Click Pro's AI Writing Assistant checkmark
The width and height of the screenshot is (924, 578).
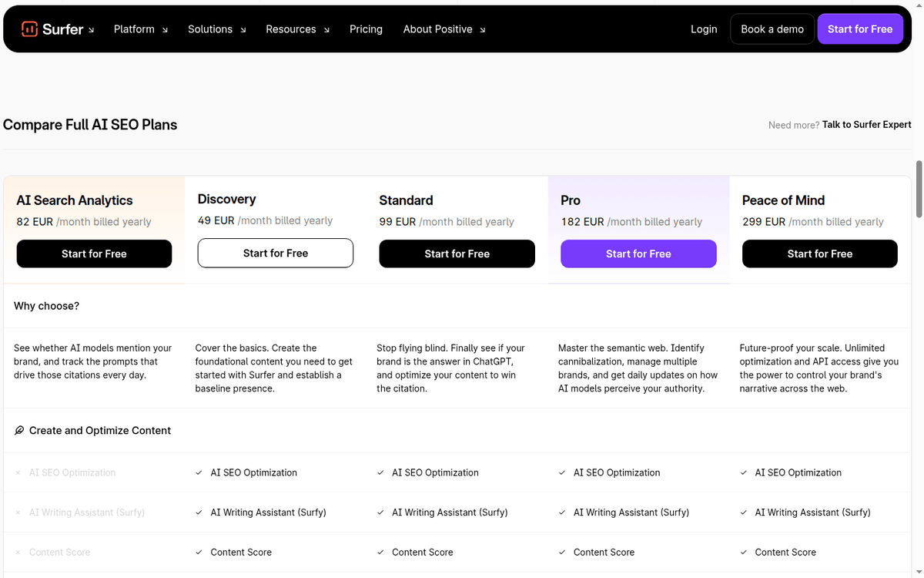coord(562,512)
